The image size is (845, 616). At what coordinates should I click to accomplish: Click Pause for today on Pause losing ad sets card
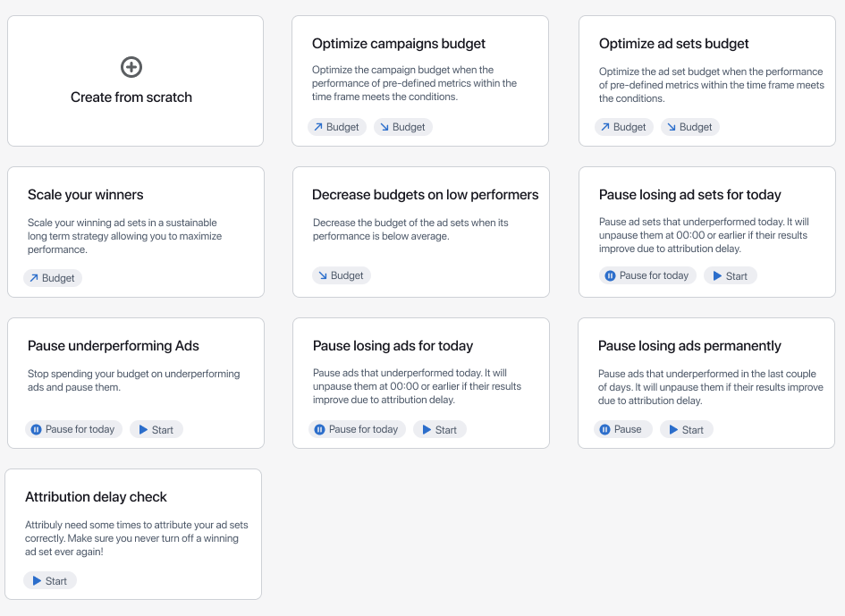coord(647,276)
